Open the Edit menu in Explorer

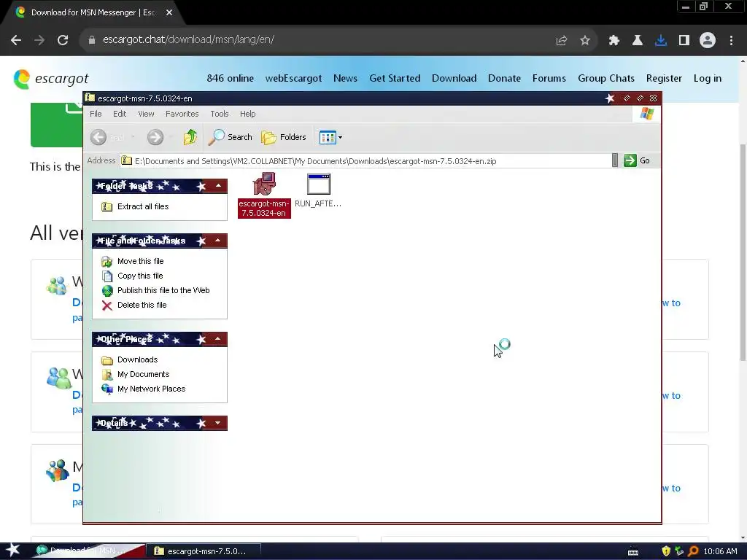[120, 114]
